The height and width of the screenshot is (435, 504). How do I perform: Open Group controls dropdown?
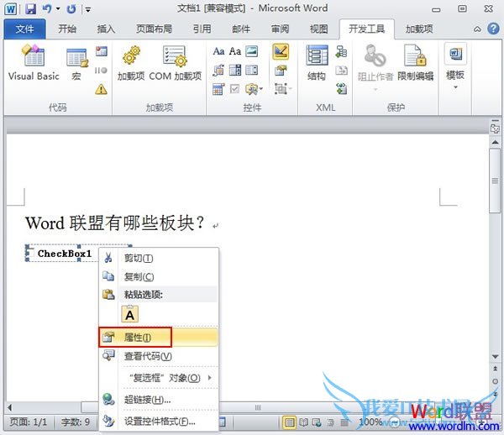tap(283, 89)
